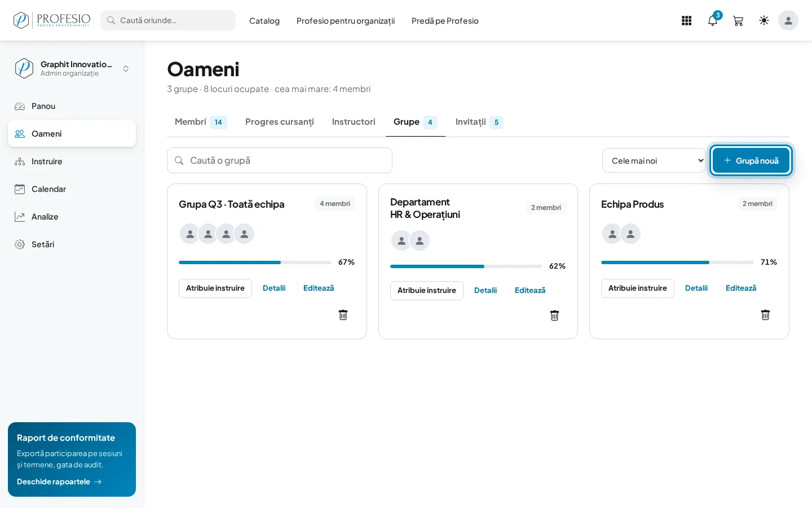Open Setări in the sidebar
Viewport: 812px width, 508px height.
pos(72,244)
